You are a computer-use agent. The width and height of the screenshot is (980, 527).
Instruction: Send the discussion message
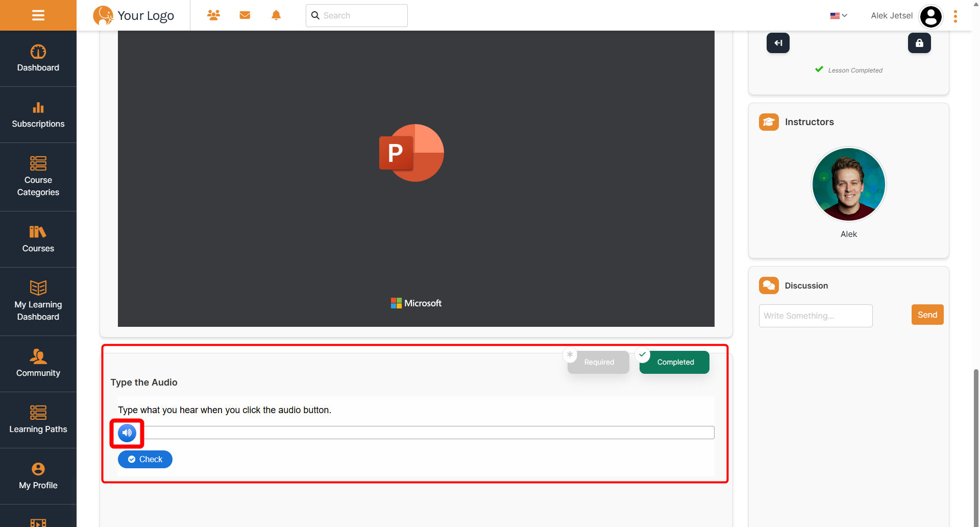[927, 315]
